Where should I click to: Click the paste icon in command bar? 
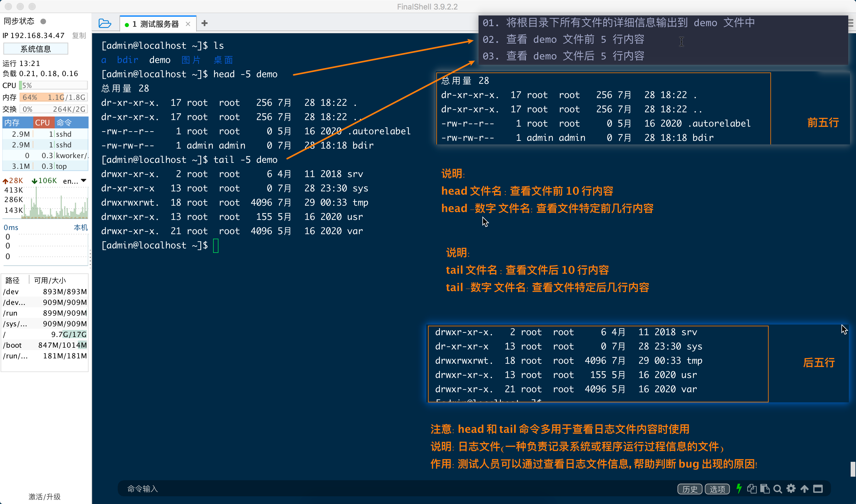(x=765, y=489)
